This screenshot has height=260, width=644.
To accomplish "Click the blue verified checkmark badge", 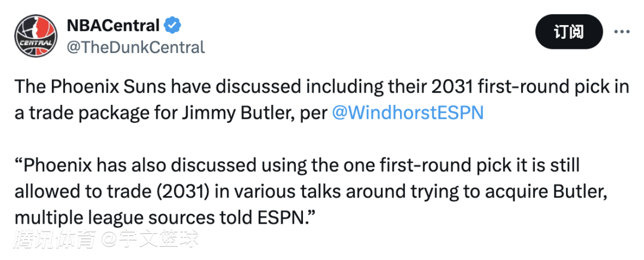I will click(173, 26).
